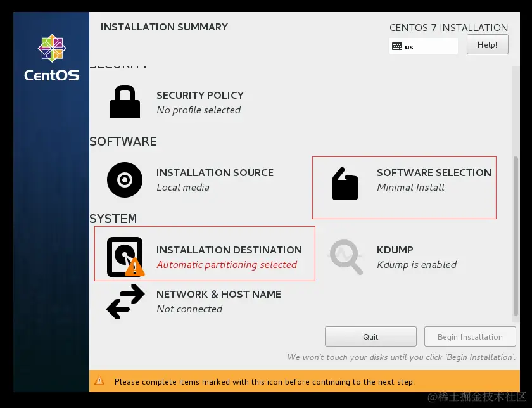This screenshot has height=408, width=532.
Task: Click 'Minimal Install' status text
Action: [x=410, y=188]
